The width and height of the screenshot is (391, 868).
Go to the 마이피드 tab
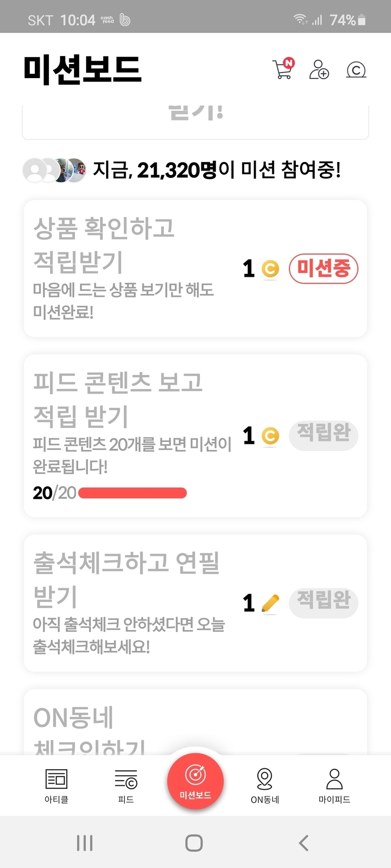pos(334,786)
